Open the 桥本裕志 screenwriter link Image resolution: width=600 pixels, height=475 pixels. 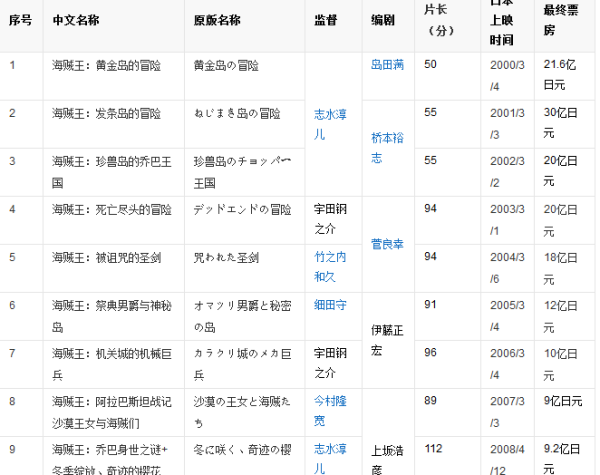pos(387,148)
